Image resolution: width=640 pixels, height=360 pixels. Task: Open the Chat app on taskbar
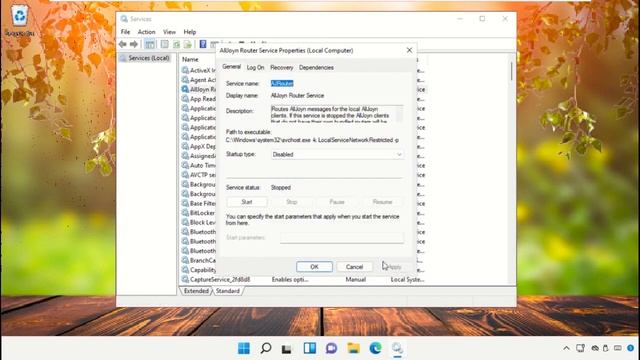click(x=331, y=348)
